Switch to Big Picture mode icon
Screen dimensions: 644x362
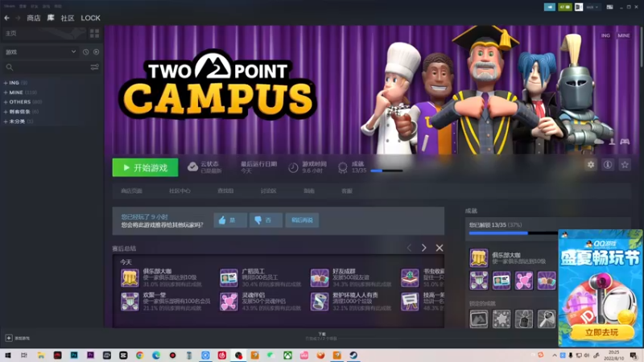point(610,7)
